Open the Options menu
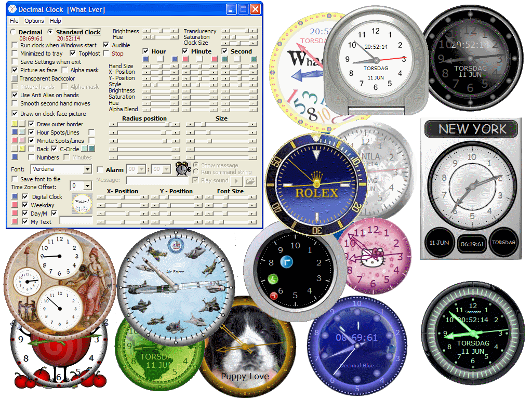 point(34,21)
